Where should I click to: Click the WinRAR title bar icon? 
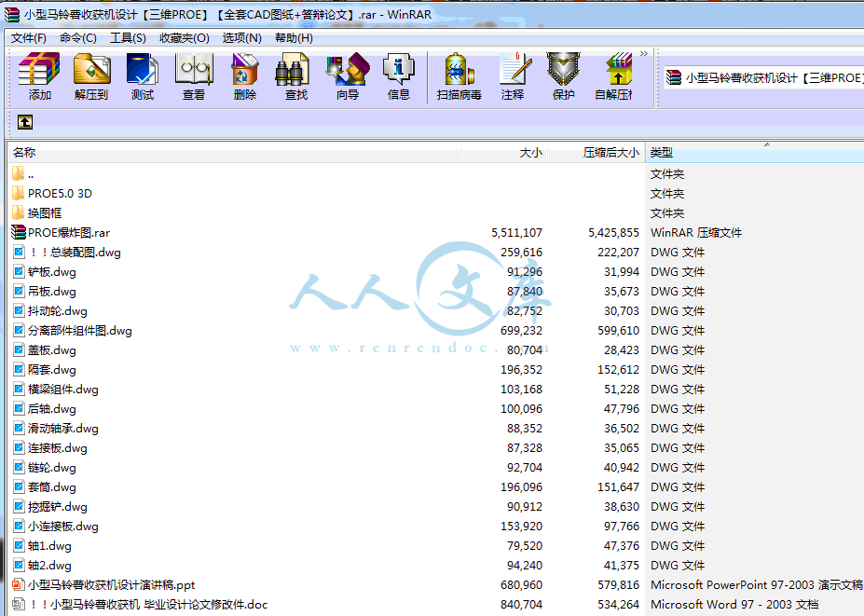(x=11, y=14)
